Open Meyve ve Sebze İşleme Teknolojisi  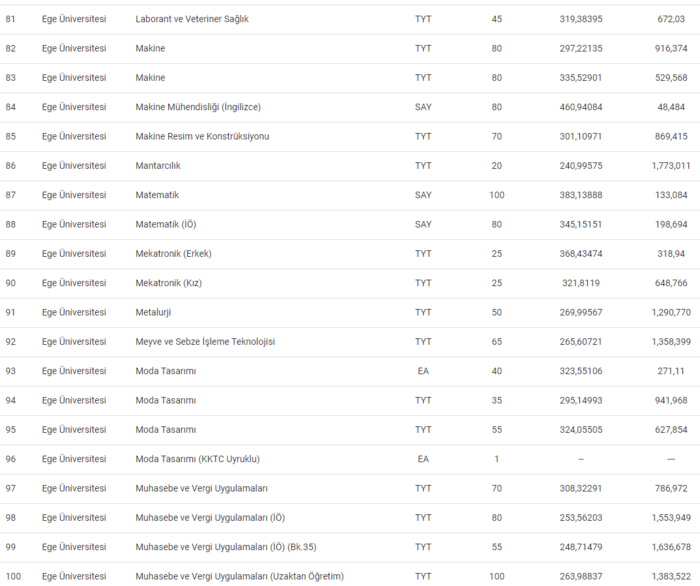pyautogui.click(x=205, y=342)
